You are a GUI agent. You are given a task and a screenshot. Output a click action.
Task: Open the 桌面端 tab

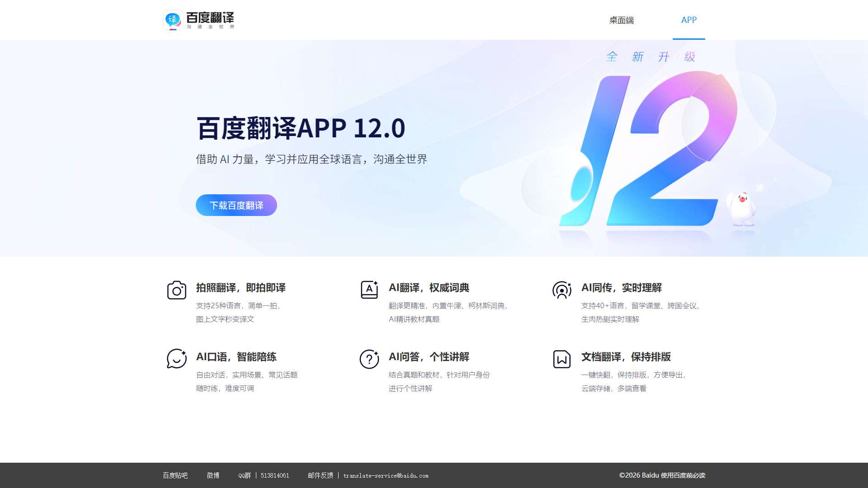coord(621,20)
